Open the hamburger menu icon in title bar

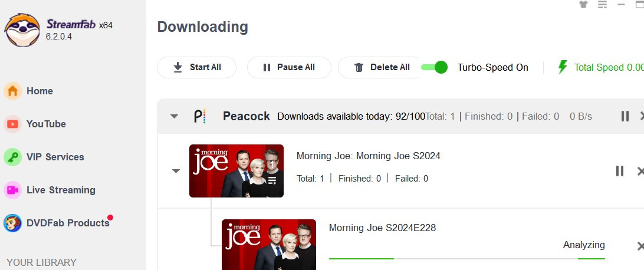(602, 5)
